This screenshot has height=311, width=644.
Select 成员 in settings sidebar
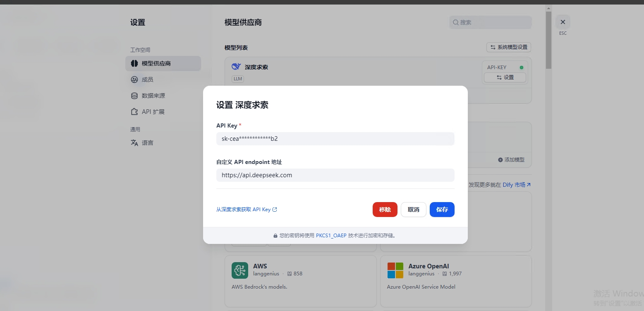[x=163, y=80]
